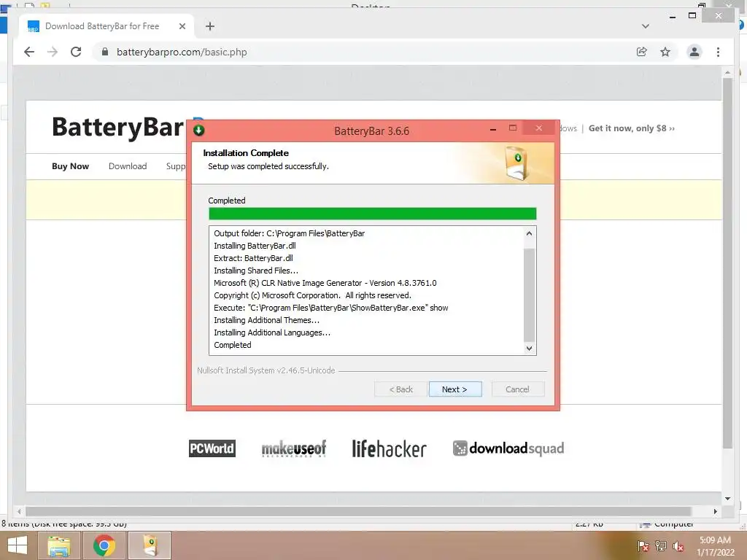Click page scroll right arrow

(x=715, y=511)
